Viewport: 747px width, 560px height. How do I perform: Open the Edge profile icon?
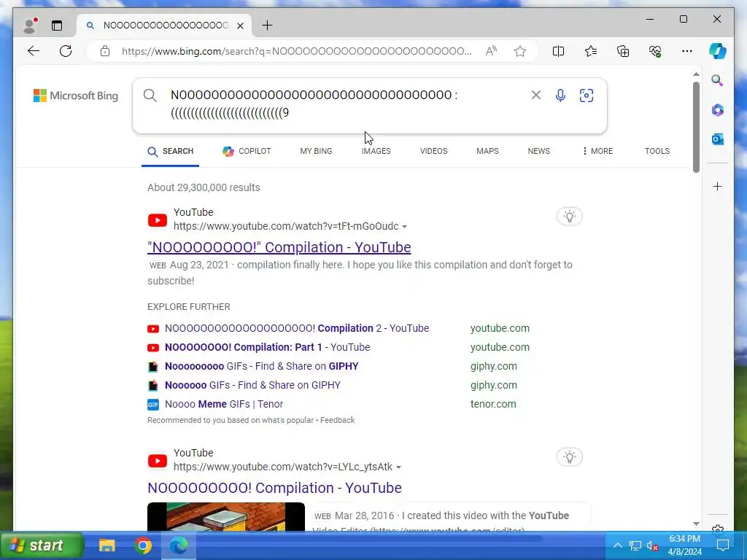pos(30,26)
